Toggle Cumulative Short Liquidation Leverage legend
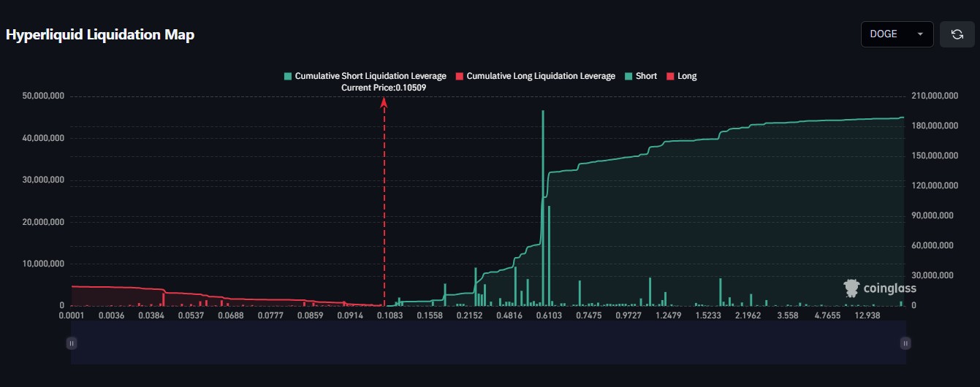The width and height of the screenshot is (980, 387). pos(365,76)
